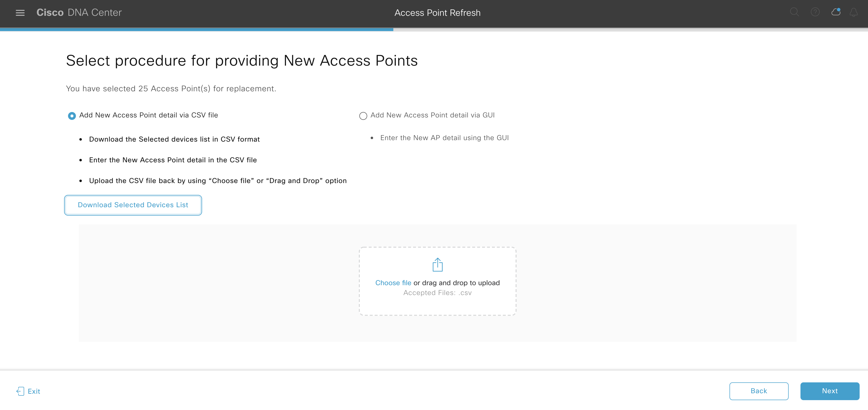Click the 'Accepted Files: .csv' text

[x=437, y=293]
